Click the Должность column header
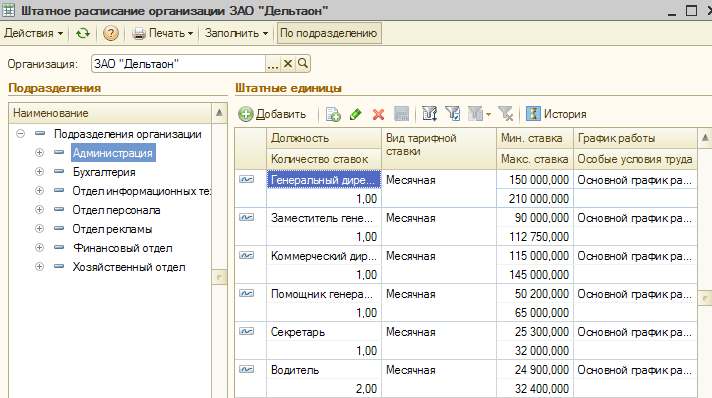The height and width of the screenshot is (398, 712). tap(324, 138)
